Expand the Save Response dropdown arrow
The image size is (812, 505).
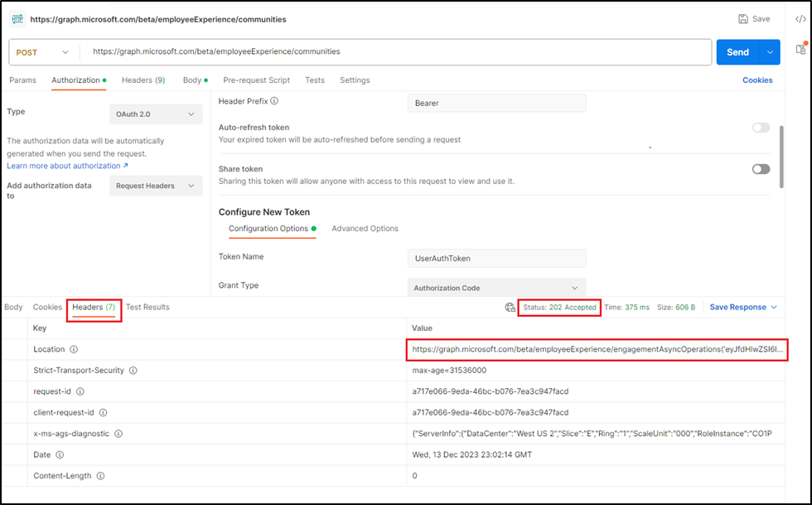tap(774, 308)
